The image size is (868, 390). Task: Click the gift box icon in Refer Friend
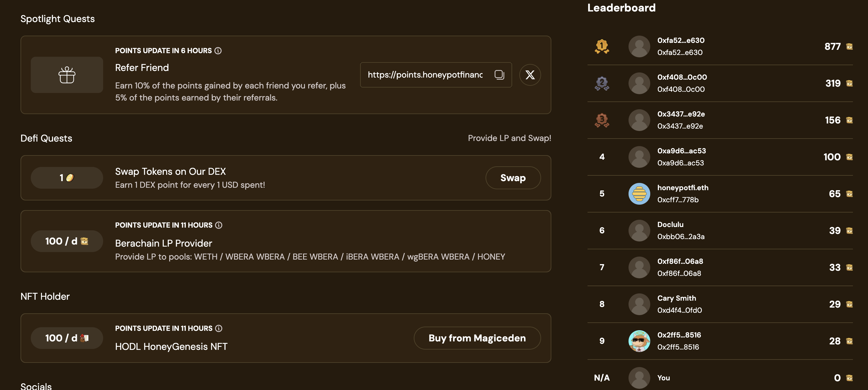67,75
